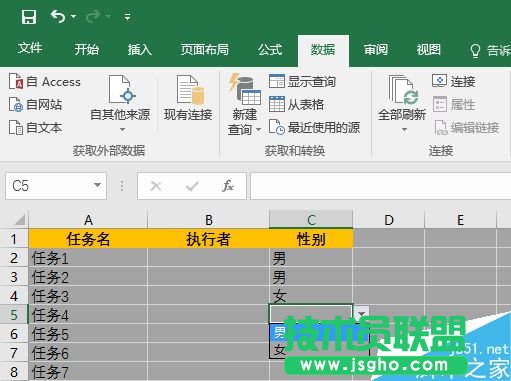Click cell C4 containing 女
Viewport: 511px width, 381px height.
click(311, 296)
